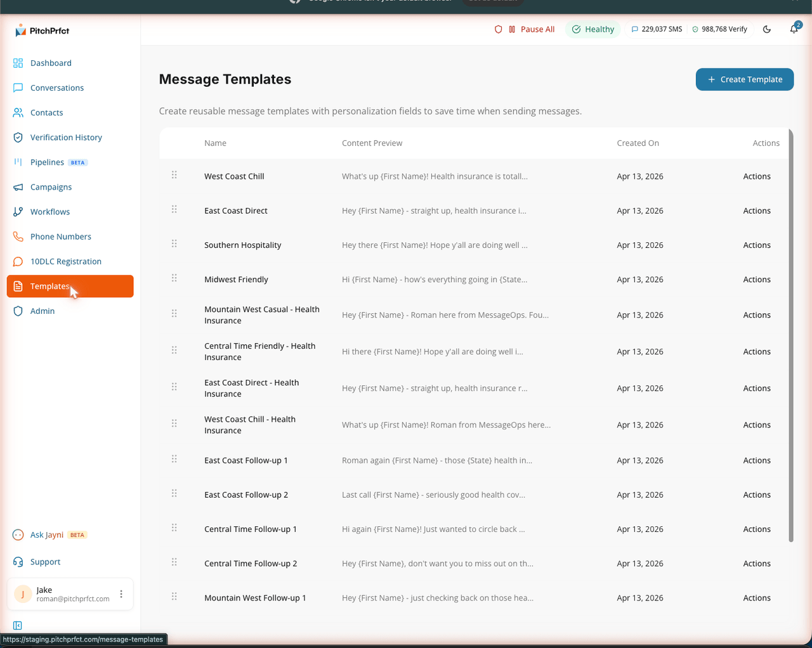Grab drag handle for West Coast Chill

point(174,175)
